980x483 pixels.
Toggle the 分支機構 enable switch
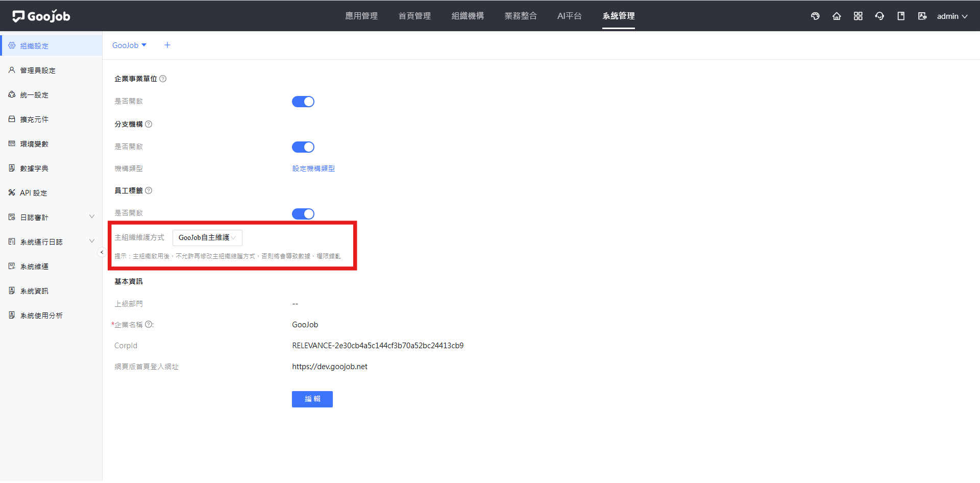[303, 147]
